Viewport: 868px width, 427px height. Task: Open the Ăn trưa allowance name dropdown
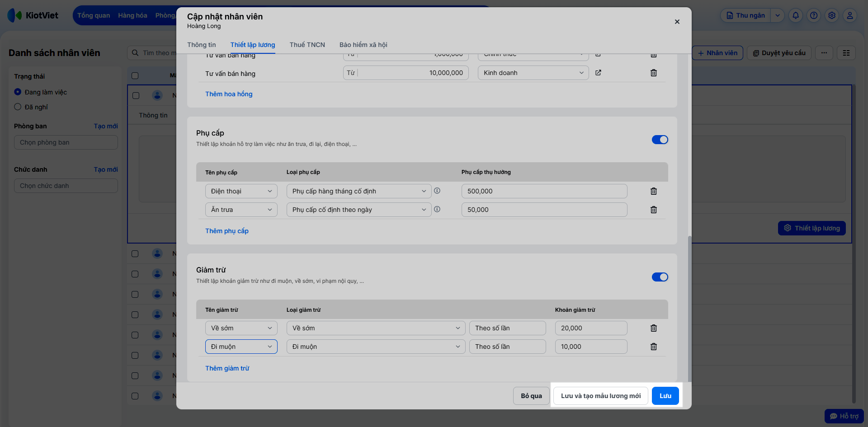(241, 210)
